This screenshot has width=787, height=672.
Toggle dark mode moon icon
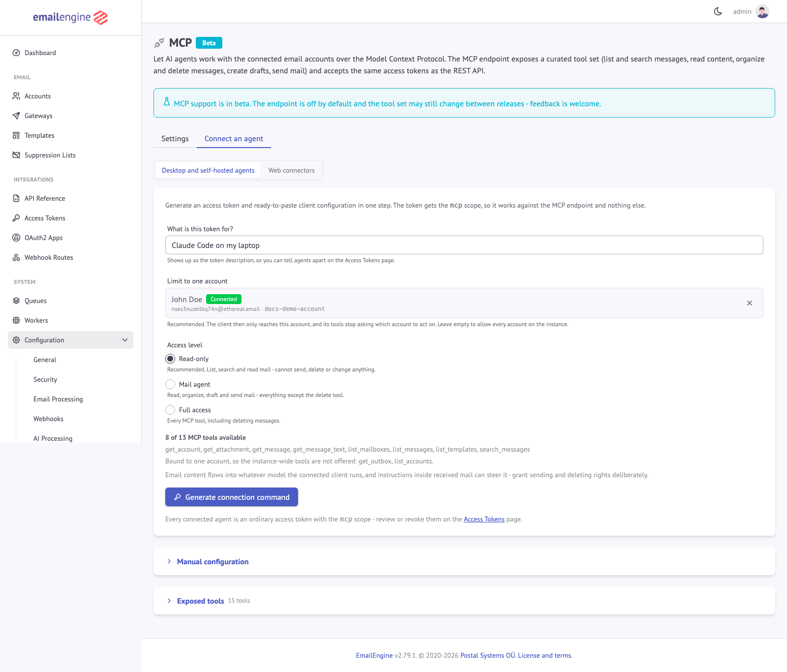[718, 11]
